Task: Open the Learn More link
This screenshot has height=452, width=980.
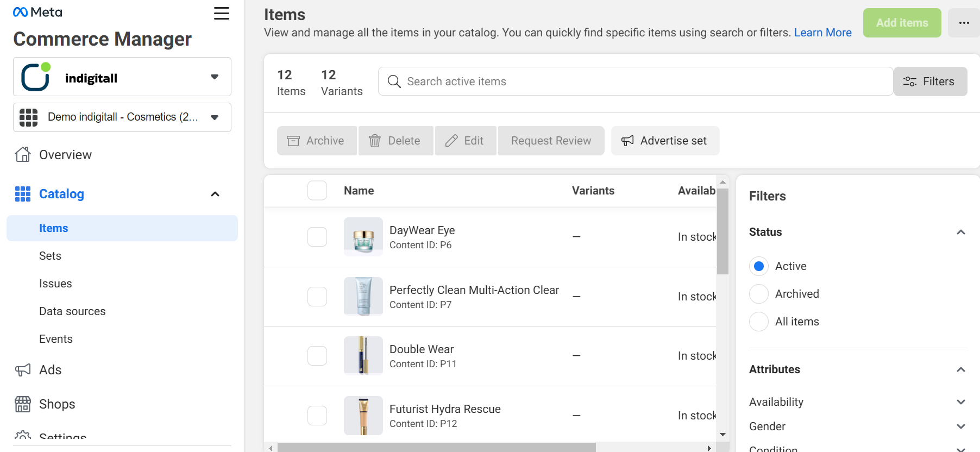Action: (822, 33)
